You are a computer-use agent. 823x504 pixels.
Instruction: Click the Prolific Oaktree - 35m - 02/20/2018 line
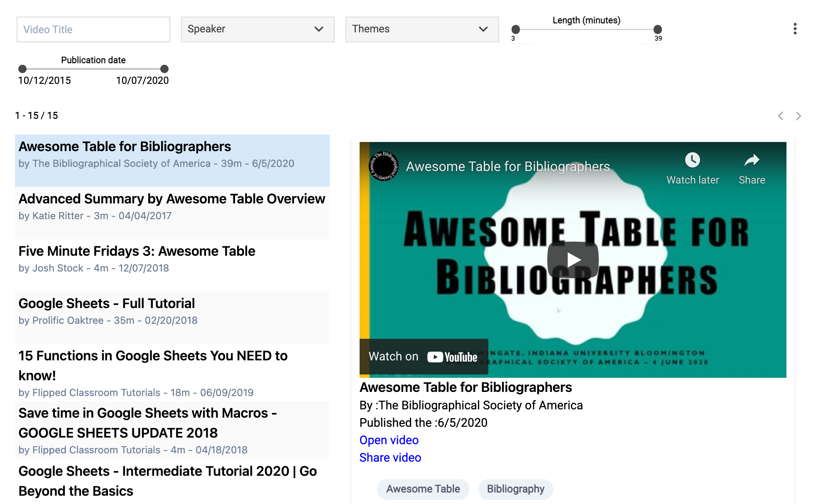click(108, 321)
